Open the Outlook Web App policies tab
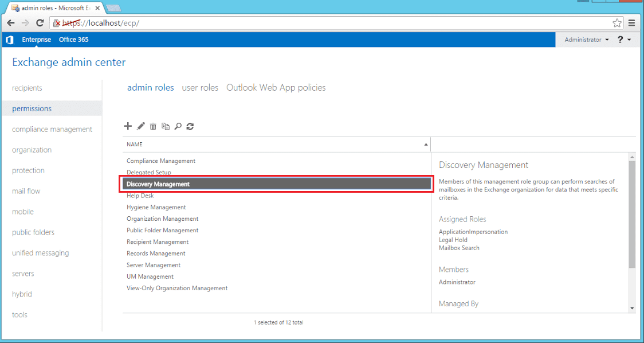 click(x=276, y=87)
